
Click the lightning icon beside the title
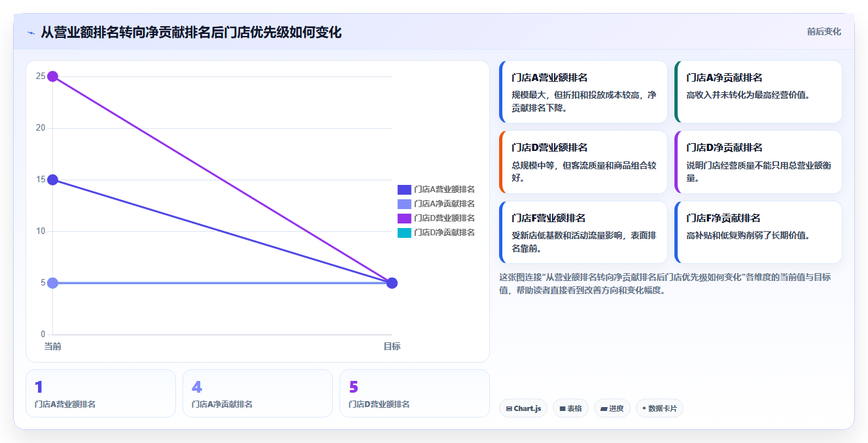point(31,32)
